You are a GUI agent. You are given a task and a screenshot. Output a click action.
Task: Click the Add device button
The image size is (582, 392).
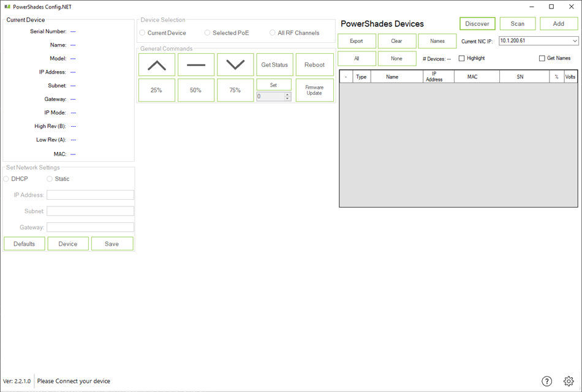coord(559,24)
